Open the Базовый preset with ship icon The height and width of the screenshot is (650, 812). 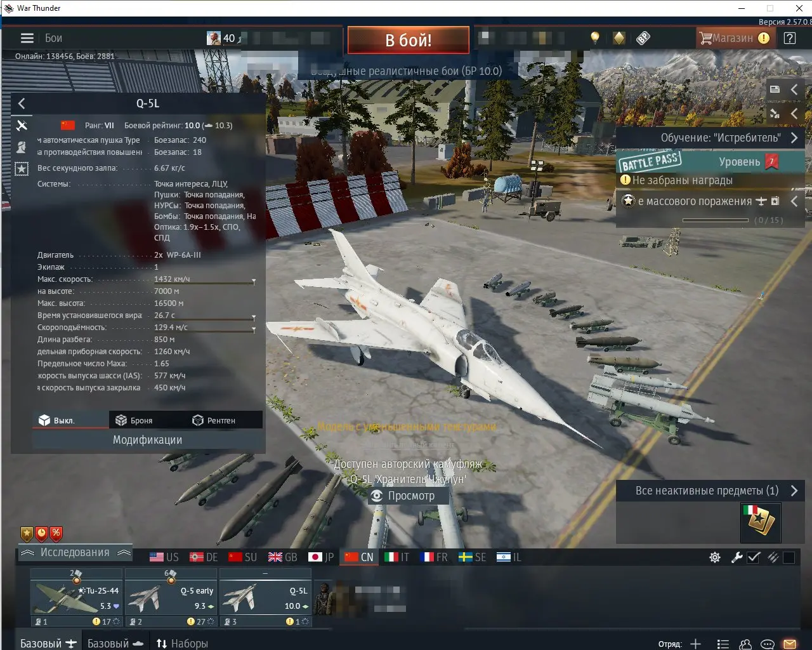[x=115, y=643]
